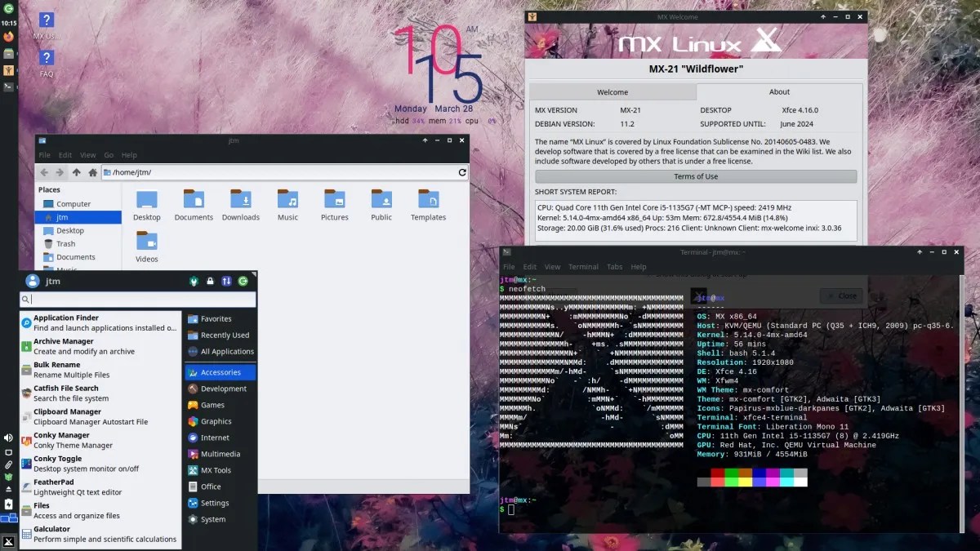Open MX Welcome task in left panel
Viewport: 980px width, 551px height.
pyautogui.click(x=8, y=70)
